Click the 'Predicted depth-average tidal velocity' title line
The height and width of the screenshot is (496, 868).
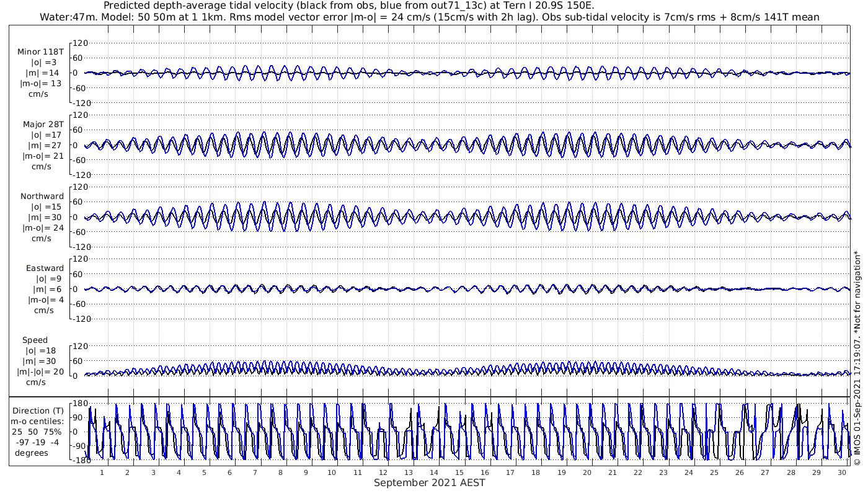[x=348, y=6]
